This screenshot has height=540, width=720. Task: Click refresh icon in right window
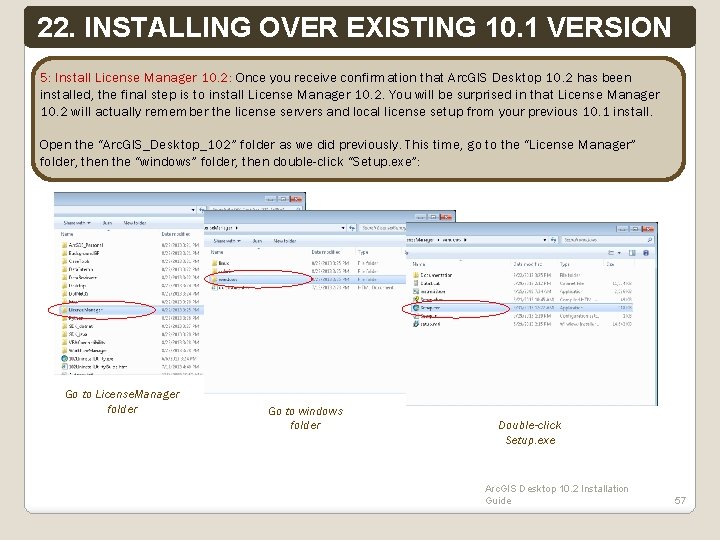point(554,240)
